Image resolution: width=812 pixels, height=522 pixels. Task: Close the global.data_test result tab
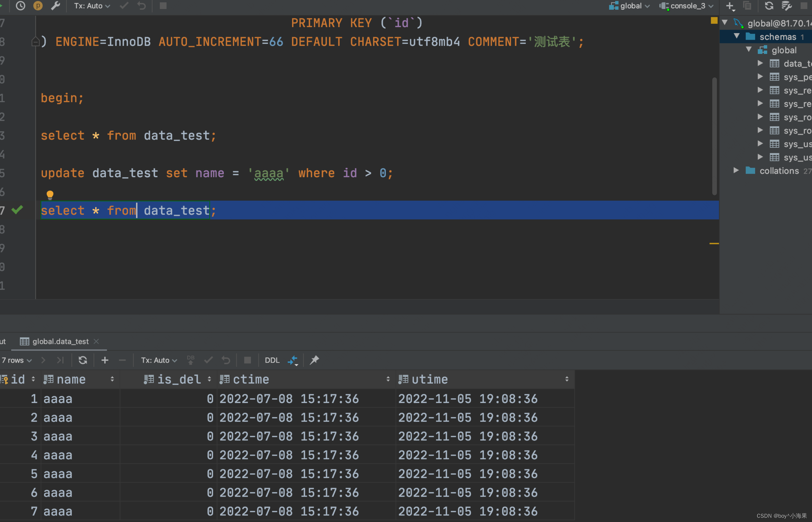(x=96, y=341)
